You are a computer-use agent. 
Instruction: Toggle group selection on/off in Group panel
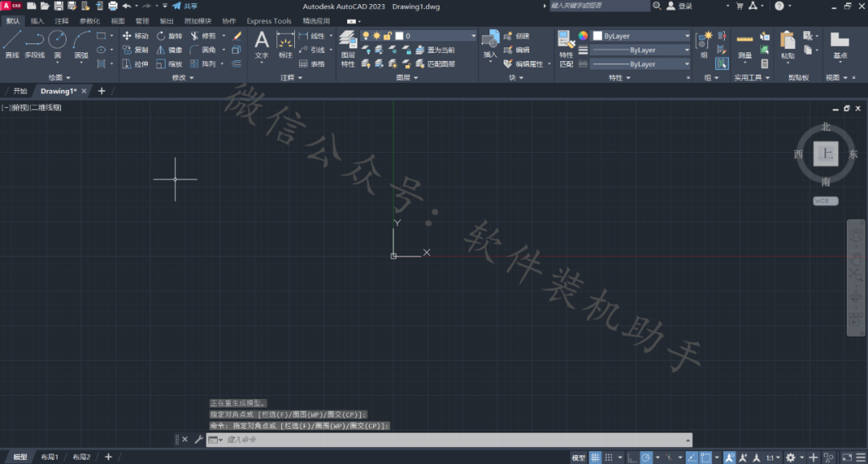[x=722, y=64]
